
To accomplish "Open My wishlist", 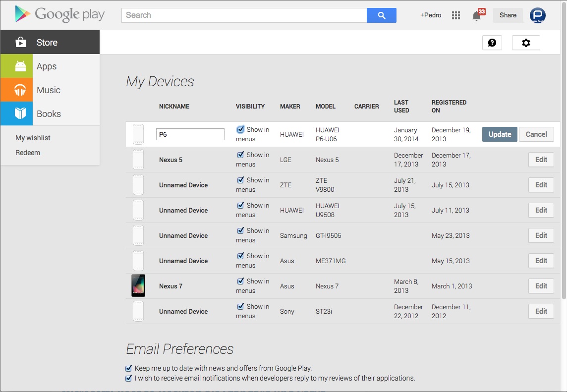I will click(x=33, y=138).
